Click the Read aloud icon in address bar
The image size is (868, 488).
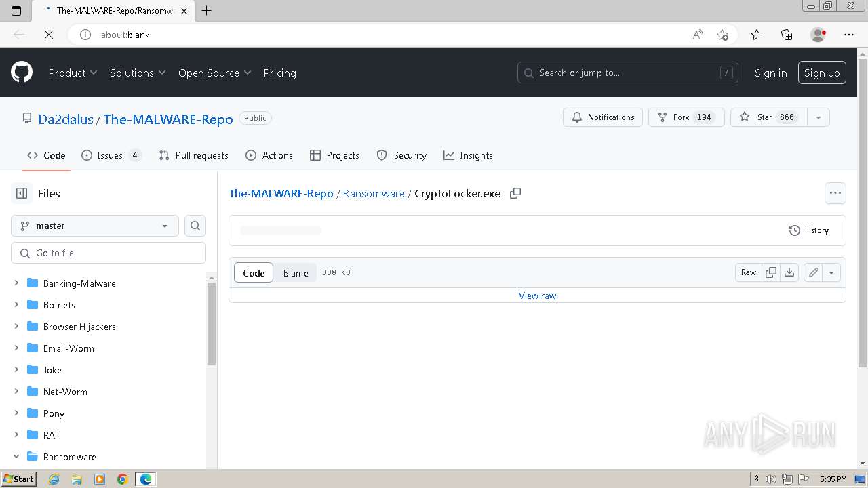(x=698, y=35)
